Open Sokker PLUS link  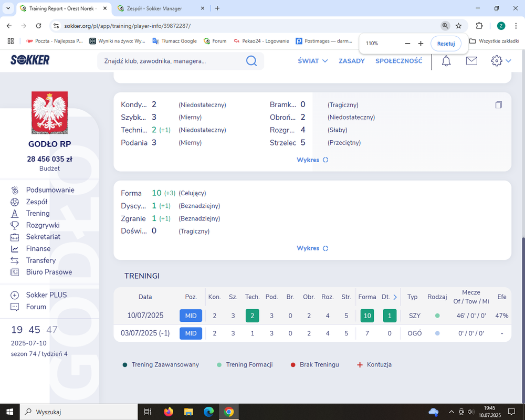tap(46, 295)
